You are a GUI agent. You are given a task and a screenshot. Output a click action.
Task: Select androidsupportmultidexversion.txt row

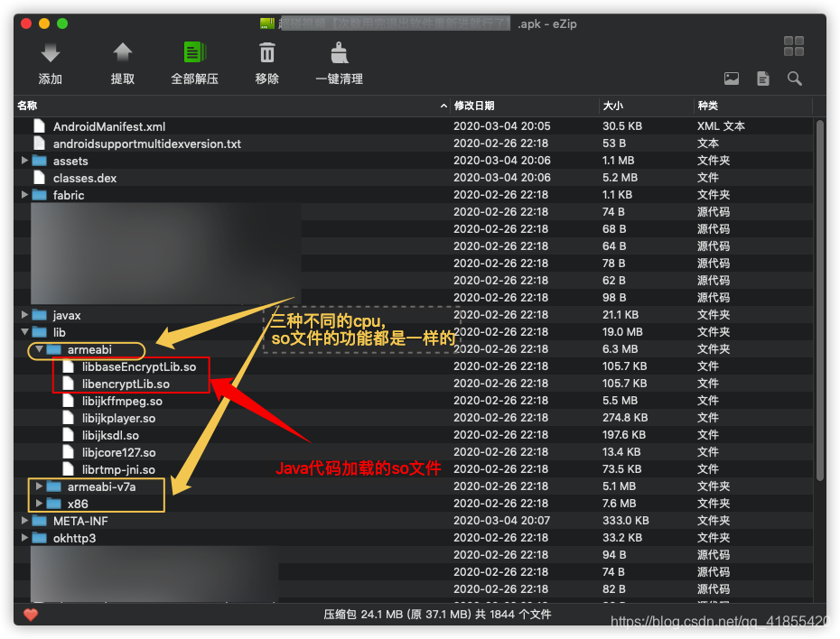point(413,144)
